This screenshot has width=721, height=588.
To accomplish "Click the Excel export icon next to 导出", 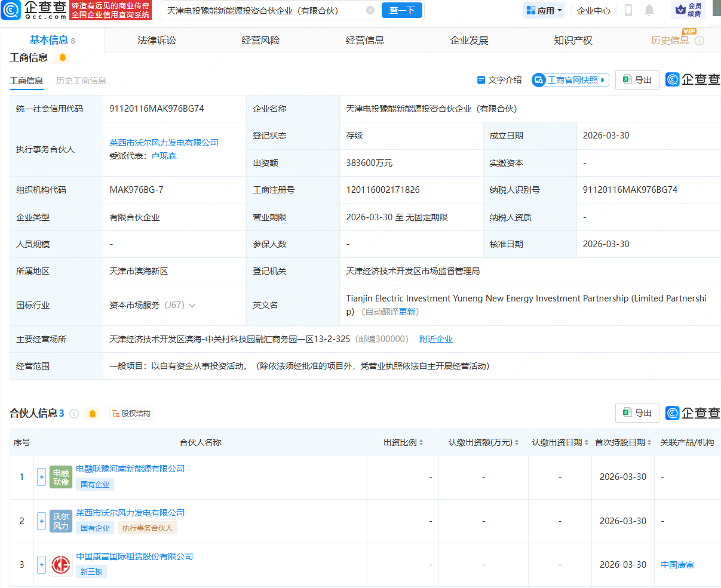I will point(627,79).
